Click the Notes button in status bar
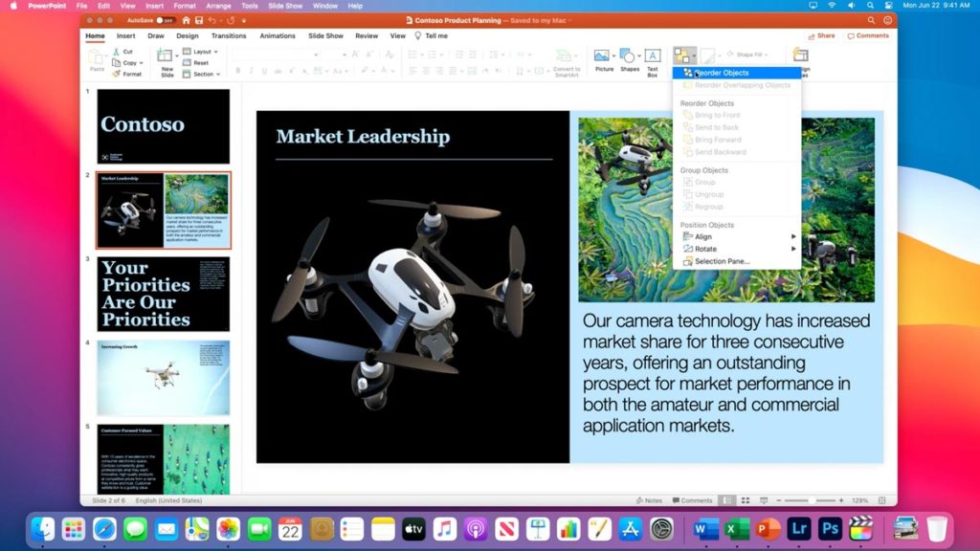Viewport: 980px width, 551px height. pyautogui.click(x=649, y=500)
